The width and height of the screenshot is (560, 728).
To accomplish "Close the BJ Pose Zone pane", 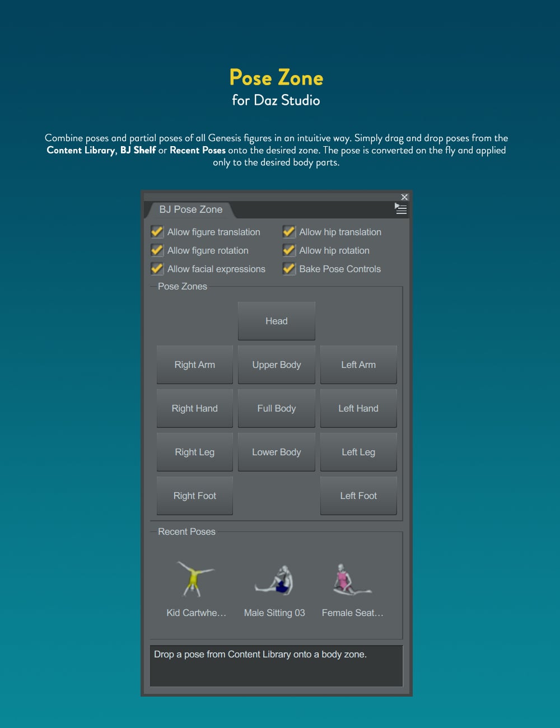I will [x=404, y=197].
